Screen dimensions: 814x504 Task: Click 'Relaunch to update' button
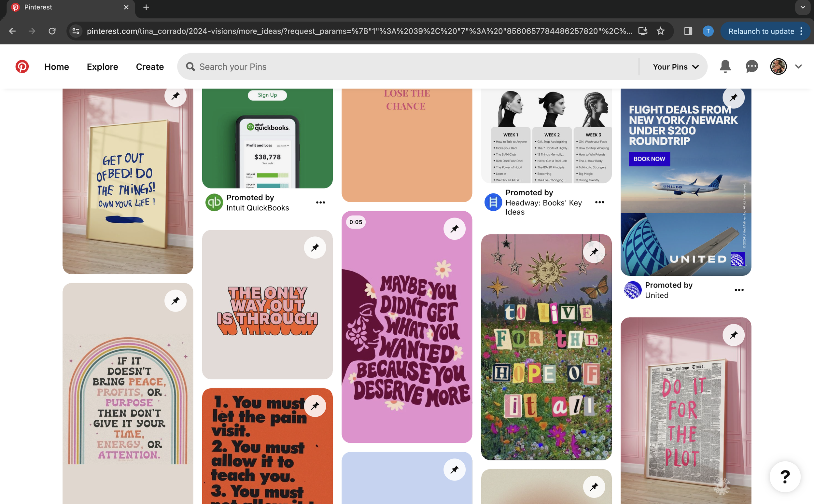[761, 31]
